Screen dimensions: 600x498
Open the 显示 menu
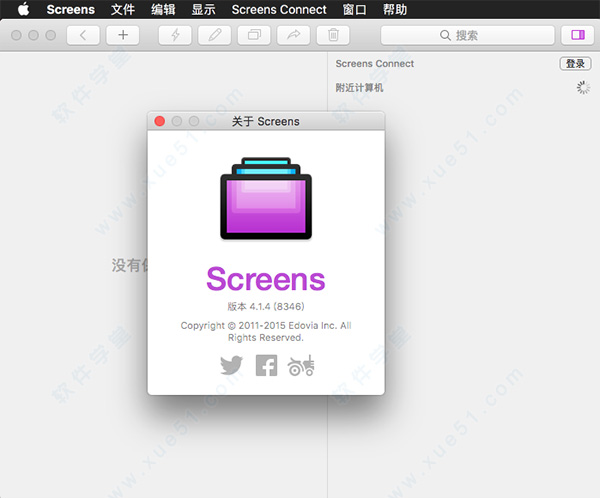tap(203, 10)
